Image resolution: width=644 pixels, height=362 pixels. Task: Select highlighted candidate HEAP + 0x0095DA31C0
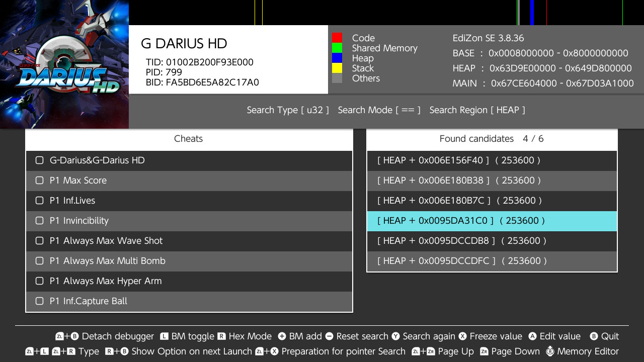(x=492, y=221)
